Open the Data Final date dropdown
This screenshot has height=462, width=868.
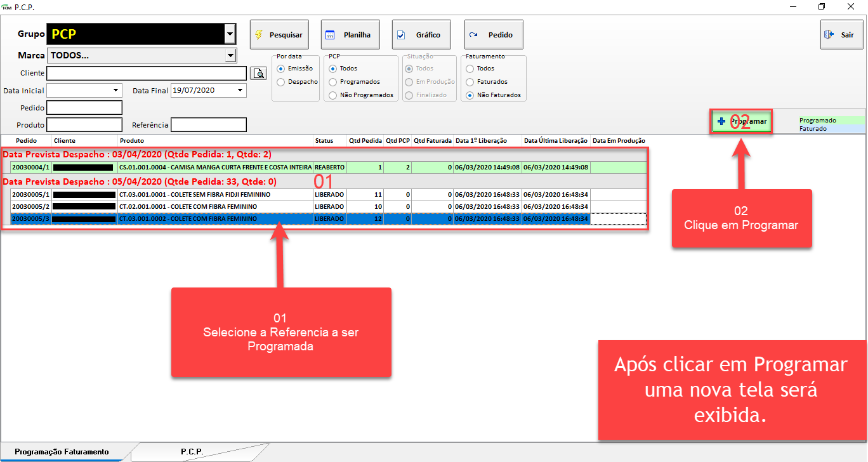click(x=240, y=90)
